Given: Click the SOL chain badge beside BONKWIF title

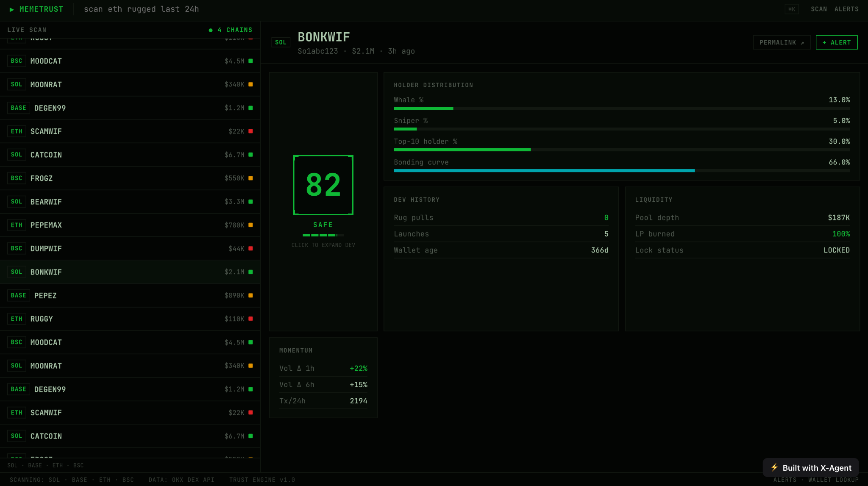Looking at the screenshot, I should (x=281, y=42).
